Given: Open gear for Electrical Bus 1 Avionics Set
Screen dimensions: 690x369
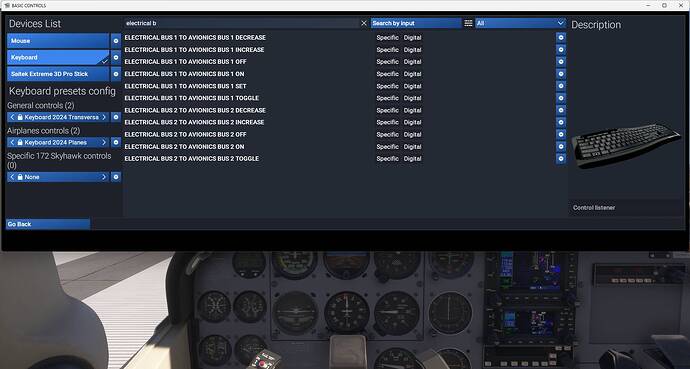Looking at the screenshot, I should [x=561, y=86].
